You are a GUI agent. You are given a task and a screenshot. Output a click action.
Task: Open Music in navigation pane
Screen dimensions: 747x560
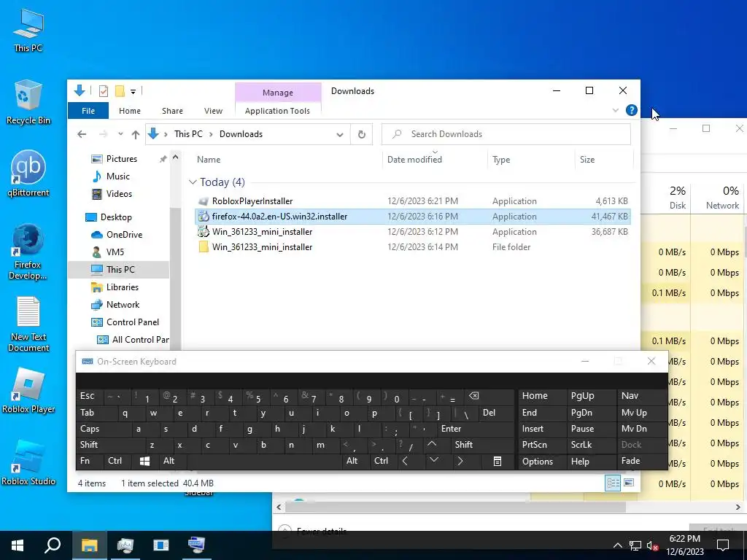pos(117,176)
